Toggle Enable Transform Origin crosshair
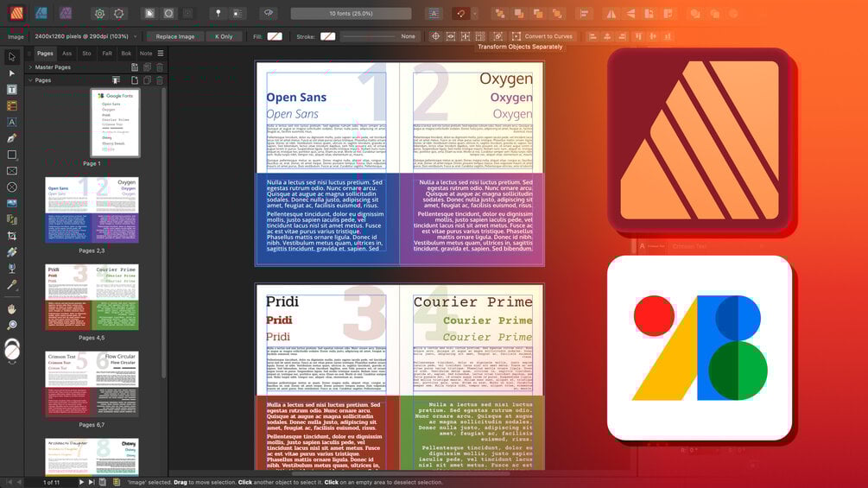 click(x=435, y=36)
